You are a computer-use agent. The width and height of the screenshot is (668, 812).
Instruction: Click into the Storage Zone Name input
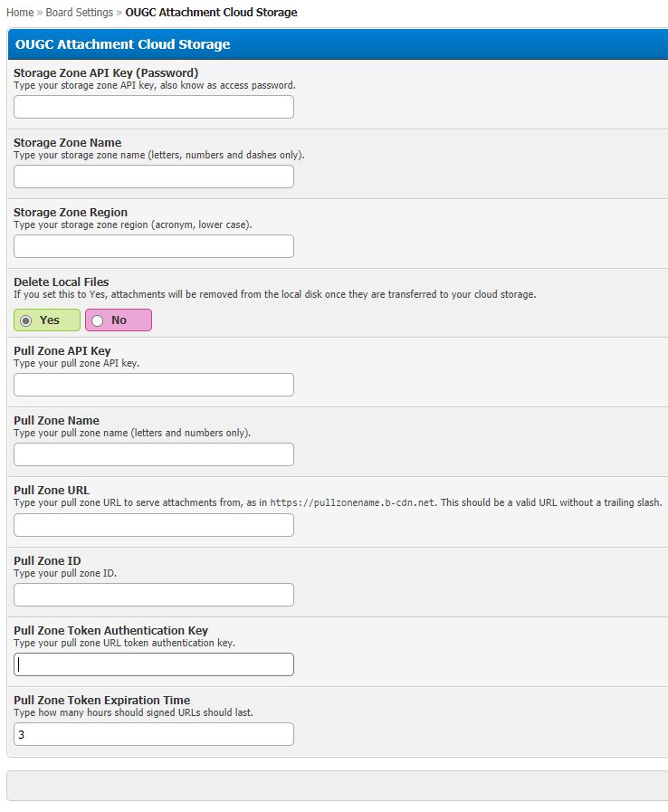[154, 177]
